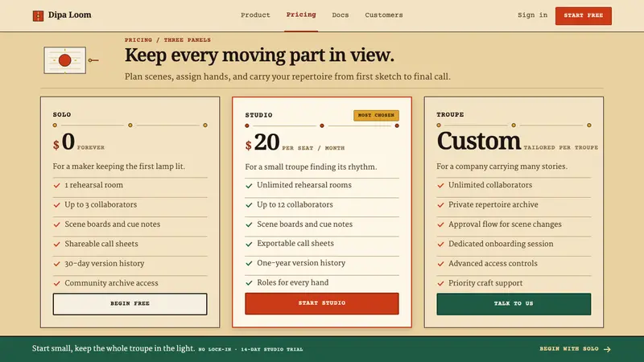Click the STUDIO plan title

258,115
